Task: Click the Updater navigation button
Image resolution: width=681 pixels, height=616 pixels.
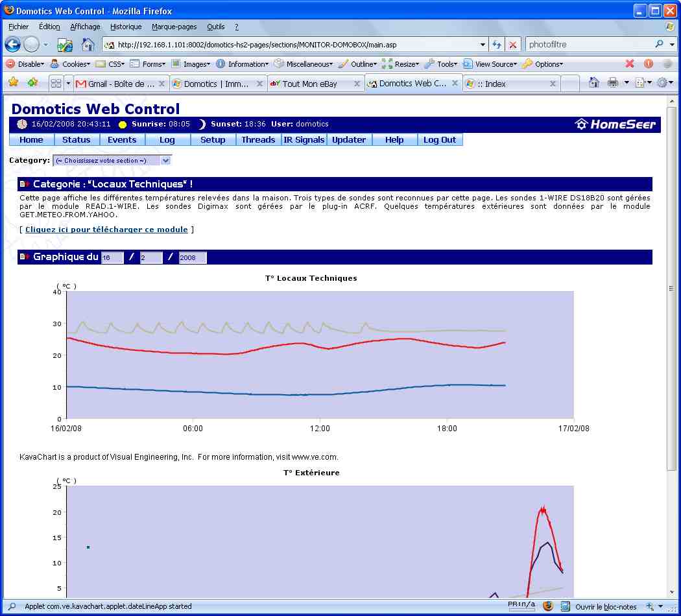Action: coord(349,140)
